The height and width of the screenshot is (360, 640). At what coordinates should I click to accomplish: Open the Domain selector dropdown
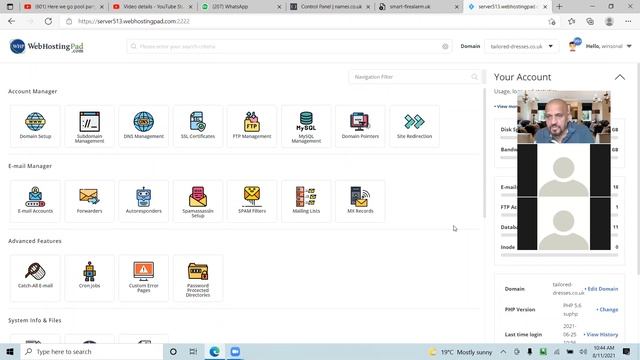pyautogui.click(x=521, y=47)
